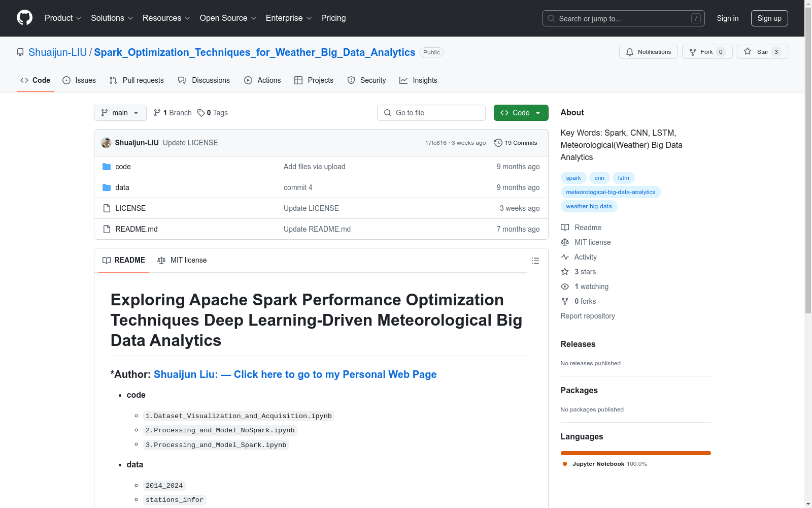Open the Spark_Optimization_Techniques repository name link
The width and height of the screenshot is (812, 508).
[x=255, y=52]
